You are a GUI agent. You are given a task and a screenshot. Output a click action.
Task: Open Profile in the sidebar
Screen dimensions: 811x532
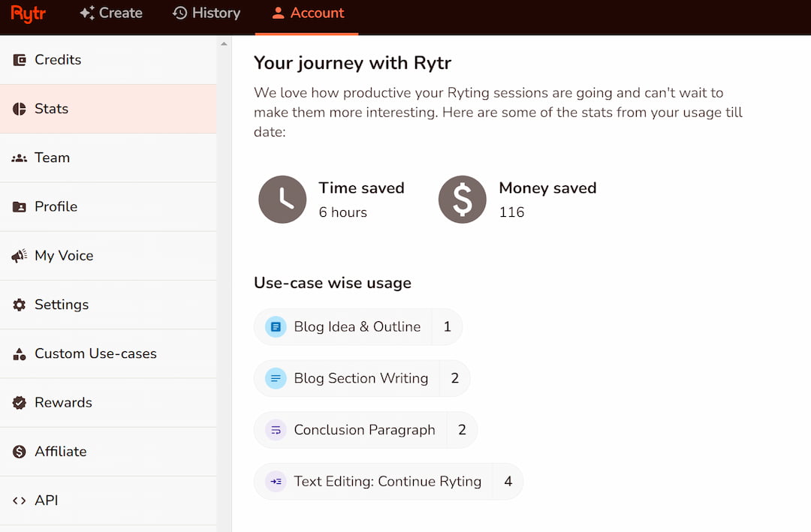tap(108, 207)
